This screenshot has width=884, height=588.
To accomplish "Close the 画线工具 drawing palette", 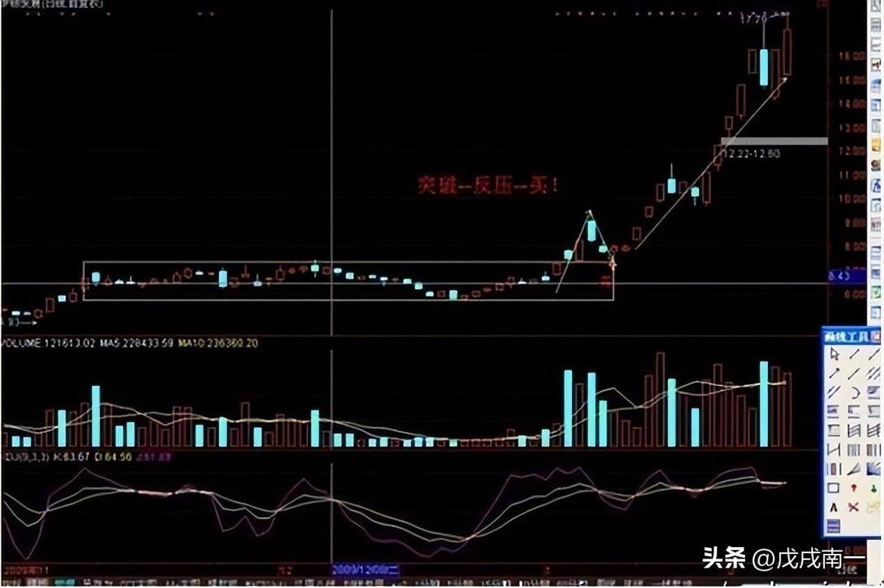I will (x=876, y=337).
